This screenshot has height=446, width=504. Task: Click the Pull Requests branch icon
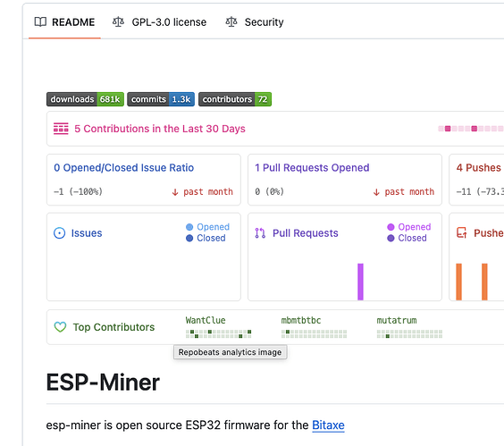pos(260,232)
